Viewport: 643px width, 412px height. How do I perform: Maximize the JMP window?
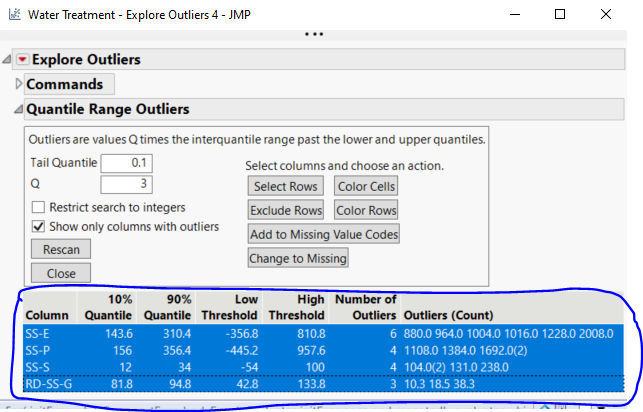point(560,15)
